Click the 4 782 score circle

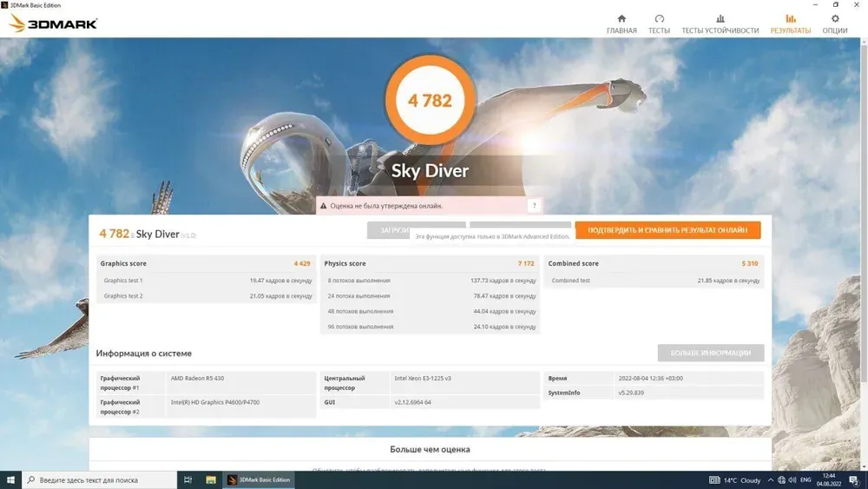coord(430,100)
